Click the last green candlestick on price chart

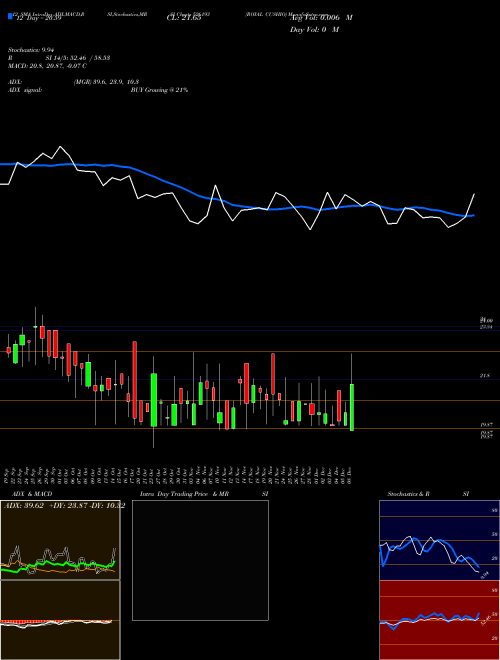352,407
